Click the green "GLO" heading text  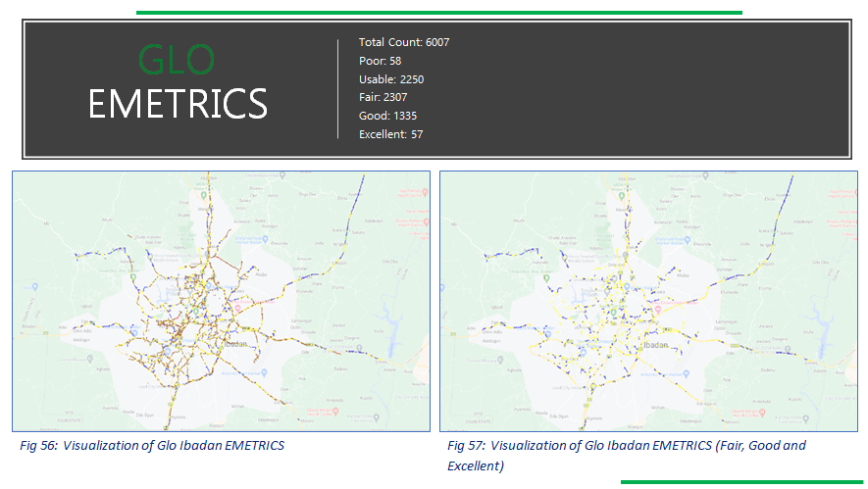point(176,60)
